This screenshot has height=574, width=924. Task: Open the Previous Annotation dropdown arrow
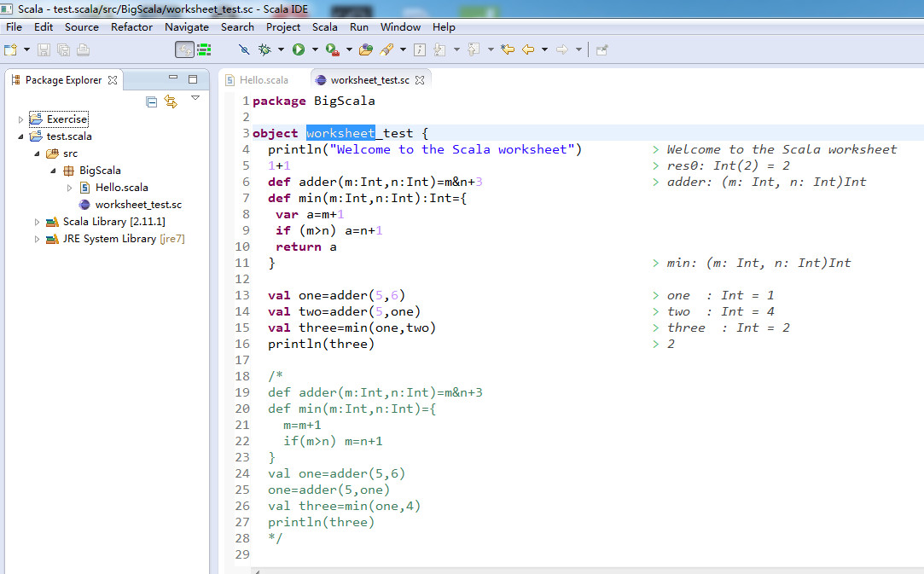tap(491, 50)
